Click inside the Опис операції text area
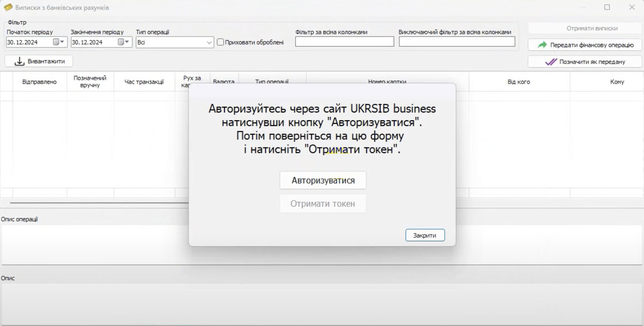Screen dimensions: 644x326 coord(95,245)
